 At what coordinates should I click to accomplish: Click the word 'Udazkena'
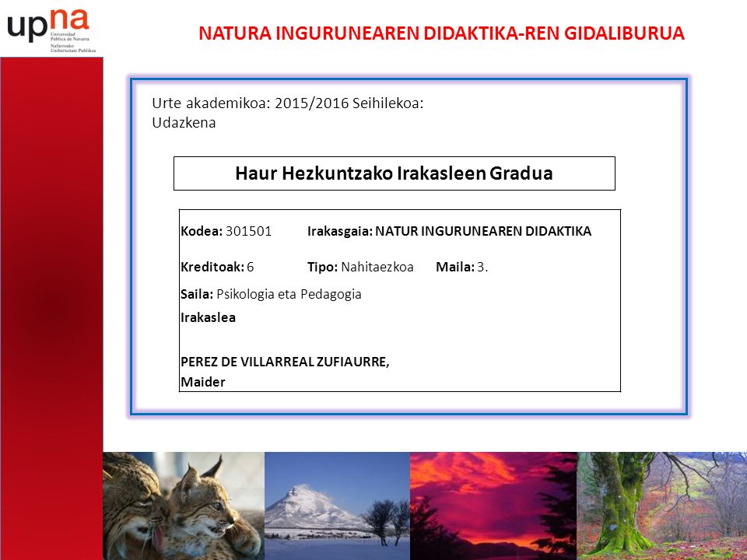[184, 123]
